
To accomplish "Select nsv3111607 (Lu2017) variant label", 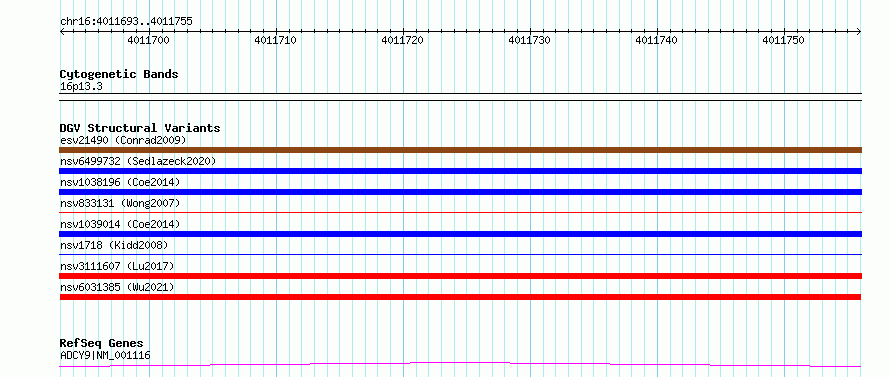I will pyautogui.click(x=117, y=266).
